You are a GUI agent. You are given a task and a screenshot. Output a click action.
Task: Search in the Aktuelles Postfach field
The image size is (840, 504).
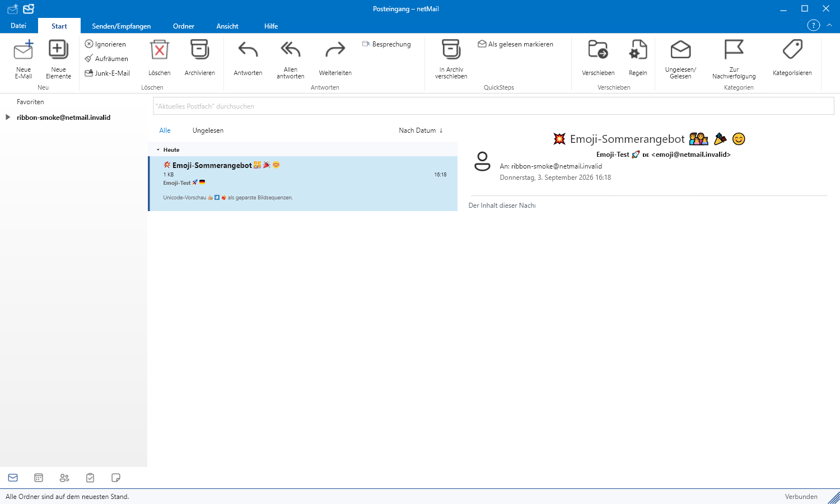[493, 106]
